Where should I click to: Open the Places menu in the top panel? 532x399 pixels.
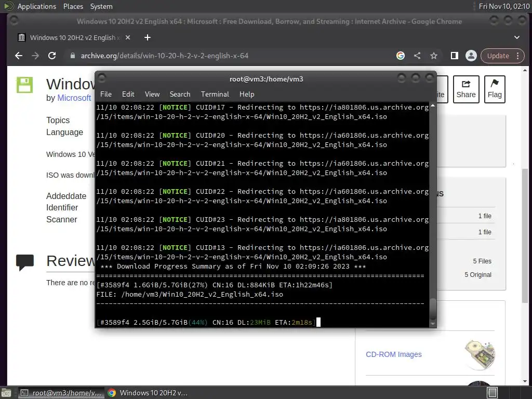[73, 6]
